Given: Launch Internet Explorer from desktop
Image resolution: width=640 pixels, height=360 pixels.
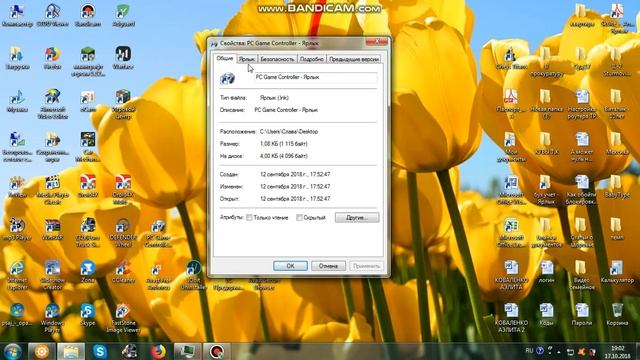Looking at the screenshot, I should click(x=17, y=276).
